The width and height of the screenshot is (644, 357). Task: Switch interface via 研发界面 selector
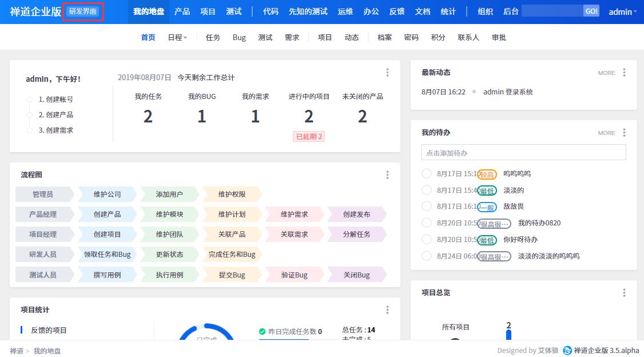(83, 12)
